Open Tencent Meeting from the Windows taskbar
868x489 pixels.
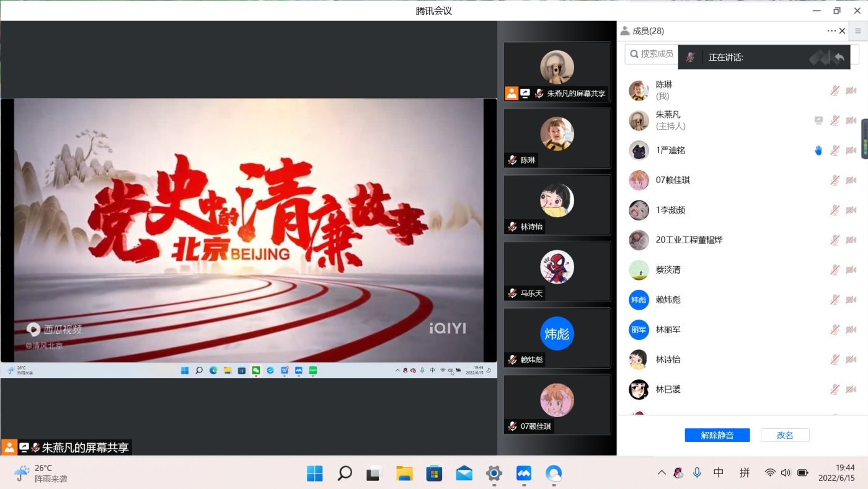(x=524, y=473)
